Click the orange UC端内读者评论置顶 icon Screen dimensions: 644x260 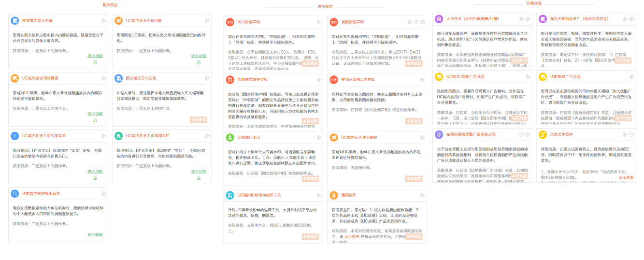pos(15,78)
